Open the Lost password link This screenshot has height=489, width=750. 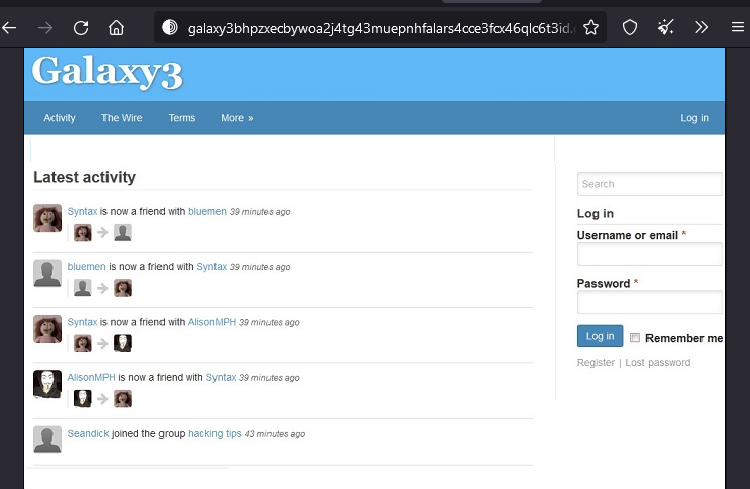tap(658, 363)
